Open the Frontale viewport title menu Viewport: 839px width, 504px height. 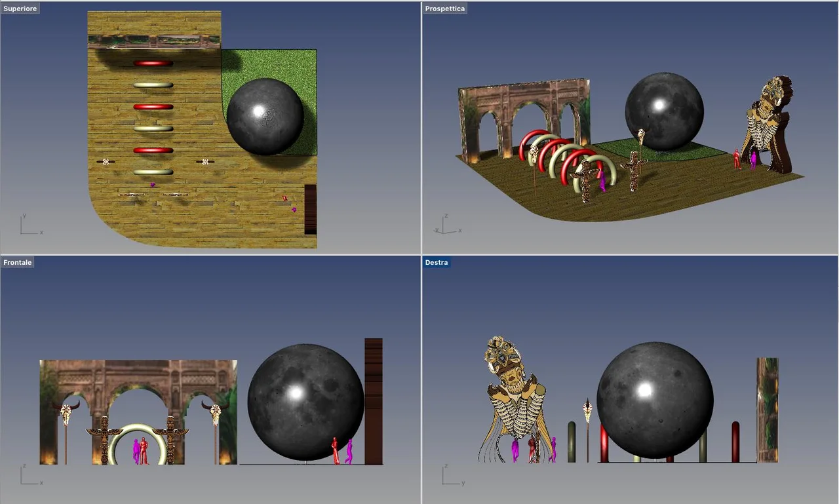coord(18,262)
